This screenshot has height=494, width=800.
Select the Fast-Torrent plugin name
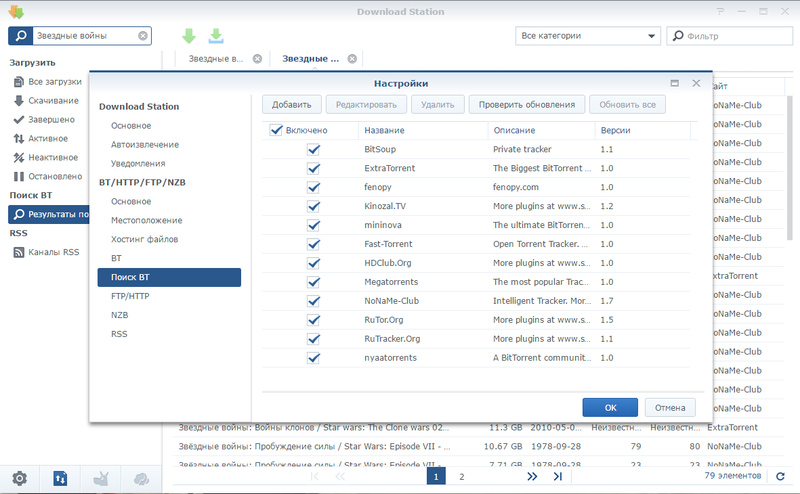click(x=388, y=244)
